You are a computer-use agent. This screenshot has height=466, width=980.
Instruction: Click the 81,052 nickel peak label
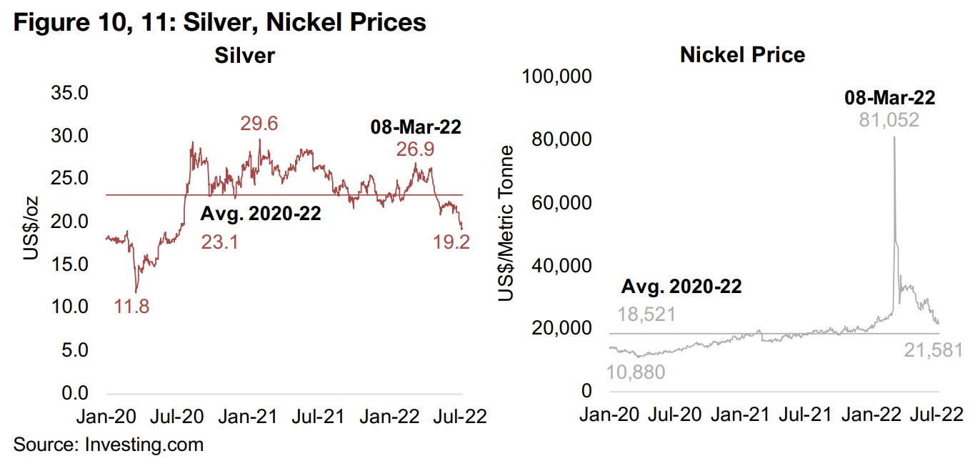(888, 119)
